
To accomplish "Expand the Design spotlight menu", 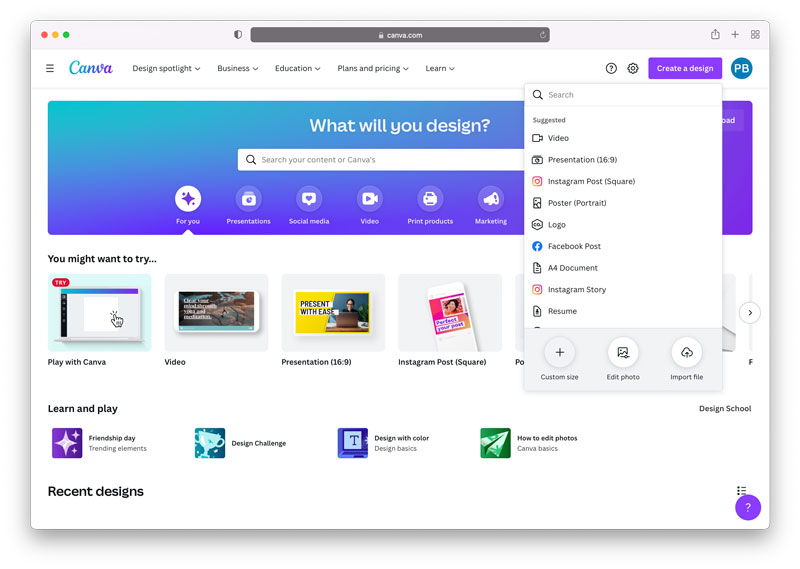I will coord(166,68).
